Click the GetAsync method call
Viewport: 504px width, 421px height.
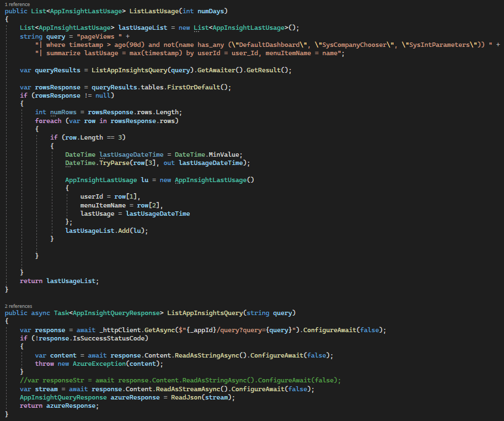click(x=159, y=331)
